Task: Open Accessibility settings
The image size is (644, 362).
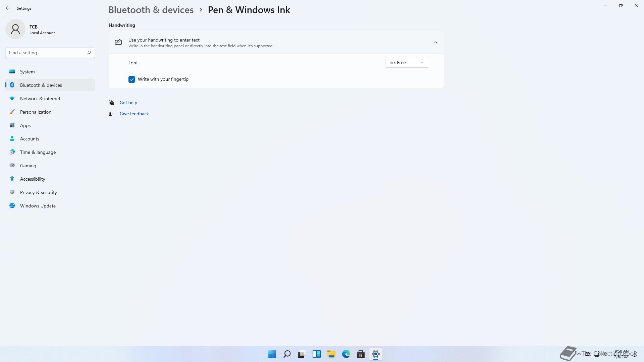Action: click(x=50, y=179)
